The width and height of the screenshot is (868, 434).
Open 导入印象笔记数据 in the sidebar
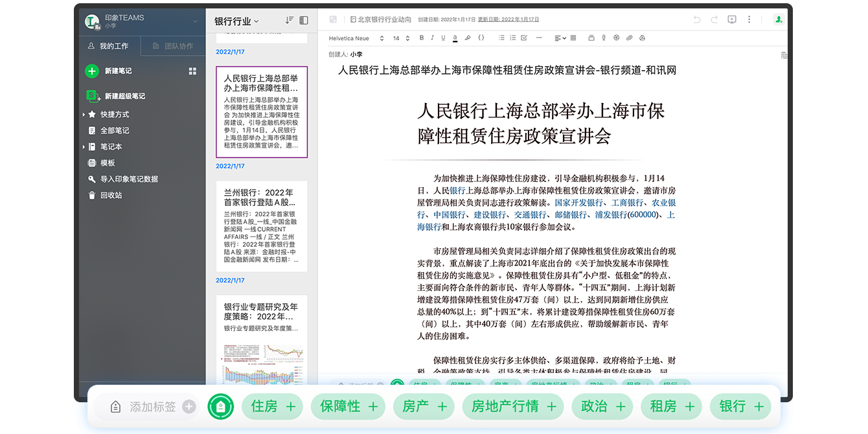123,179
